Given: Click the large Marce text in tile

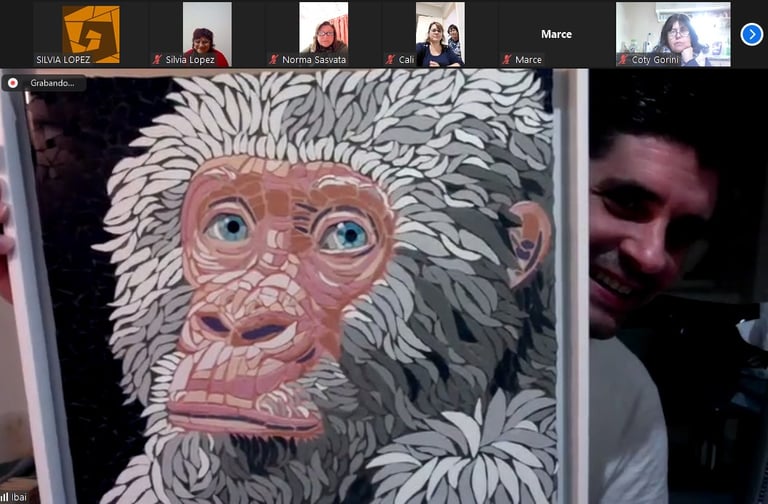Looking at the screenshot, I should click(x=556, y=34).
